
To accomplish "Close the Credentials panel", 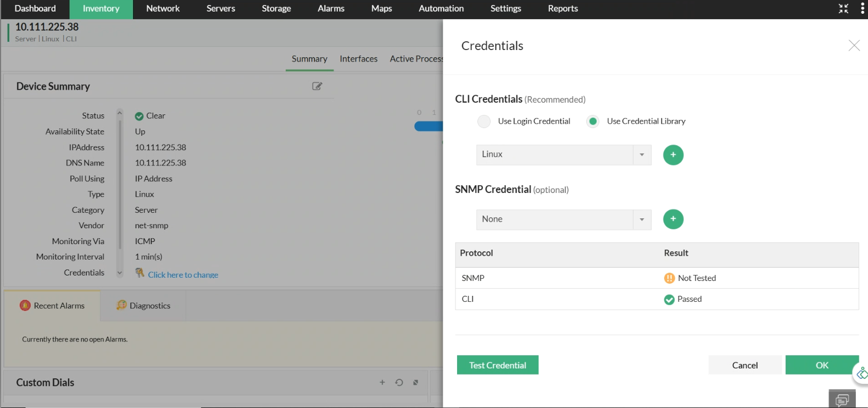I will (x=854, y=46).
